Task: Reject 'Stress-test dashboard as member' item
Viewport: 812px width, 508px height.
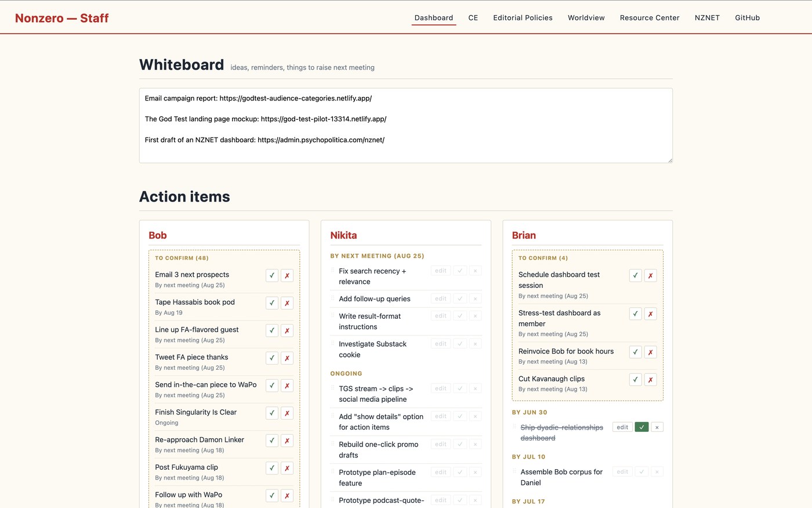Action: pyautogui.click(x=651, y=314)
